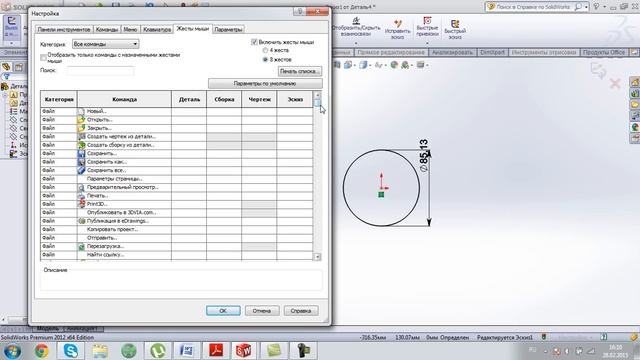Click the red X cancel sketch icon
640x360 pixels.
[615, 84]
